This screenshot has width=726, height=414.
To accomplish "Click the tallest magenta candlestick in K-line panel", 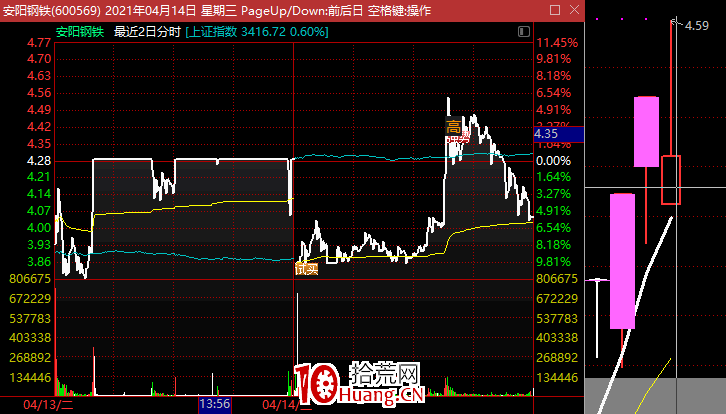I will coord(622,261).
